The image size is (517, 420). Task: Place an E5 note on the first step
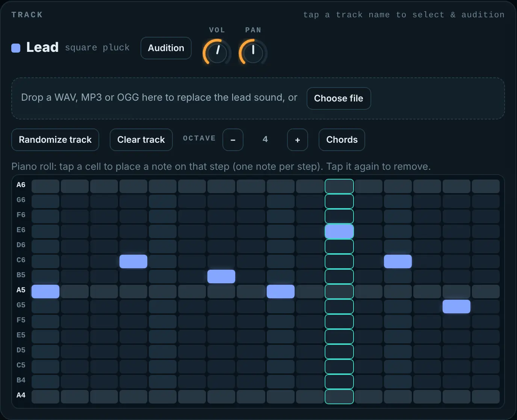(x=45, y=337)
